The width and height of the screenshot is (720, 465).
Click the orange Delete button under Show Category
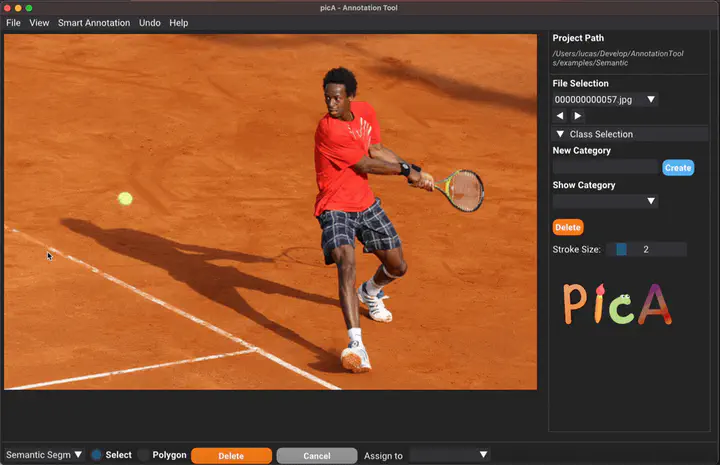pos(568,227)
